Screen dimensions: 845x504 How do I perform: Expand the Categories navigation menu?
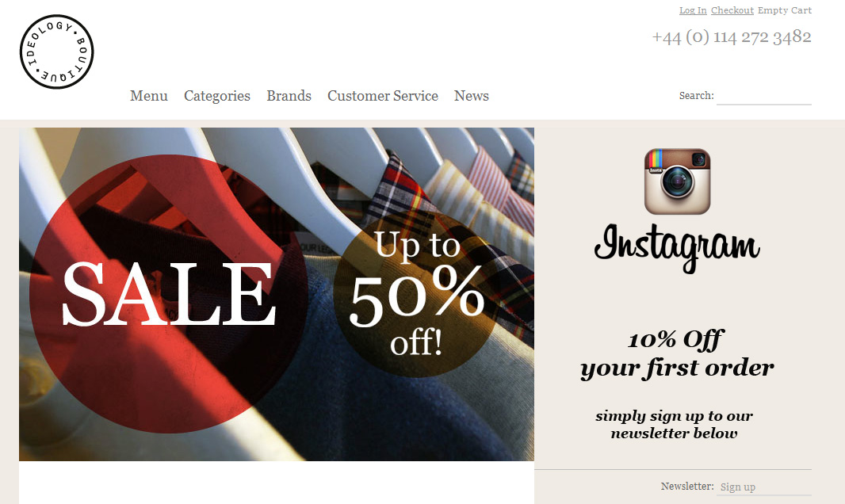point(217,96)
